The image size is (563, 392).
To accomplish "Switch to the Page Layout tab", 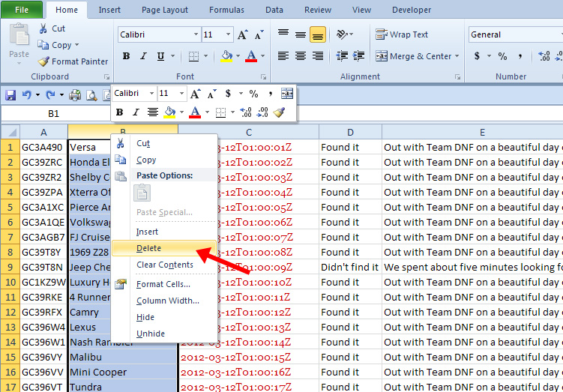I will coord(165,10).
